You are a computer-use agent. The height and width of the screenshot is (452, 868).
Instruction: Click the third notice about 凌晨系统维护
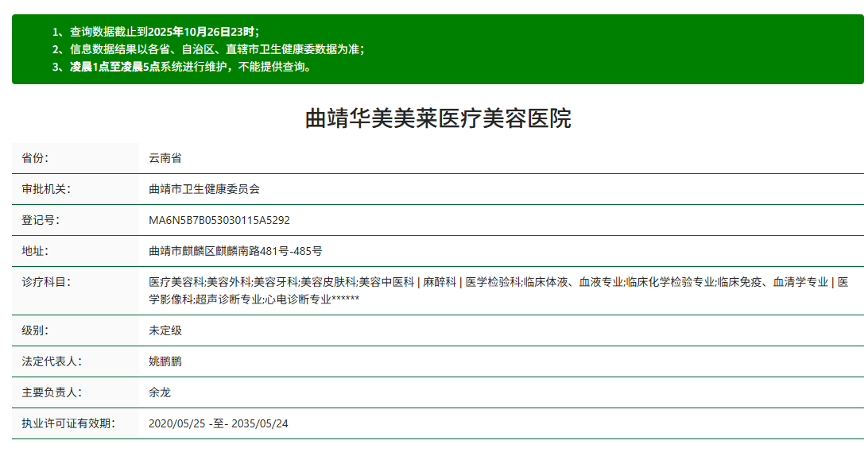182,67
